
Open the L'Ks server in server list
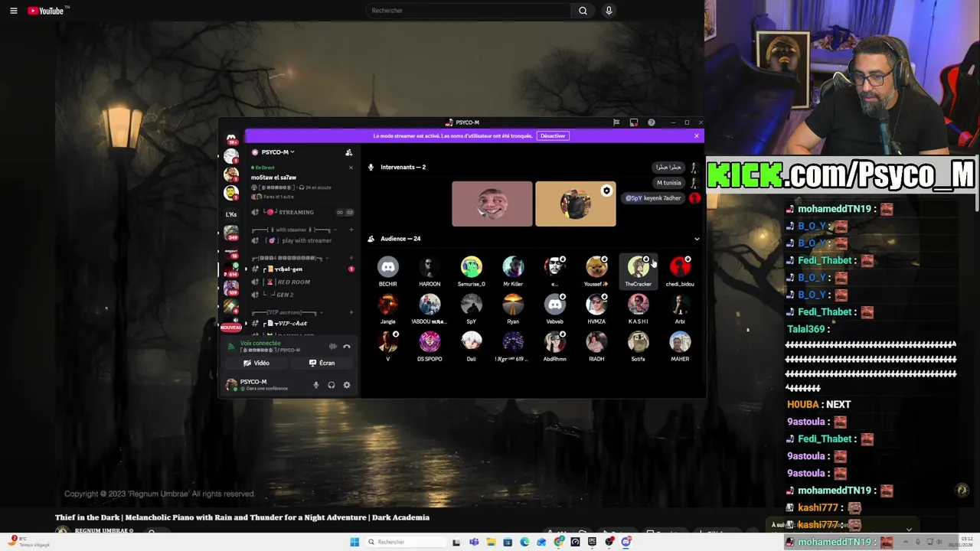coord(231,214)
